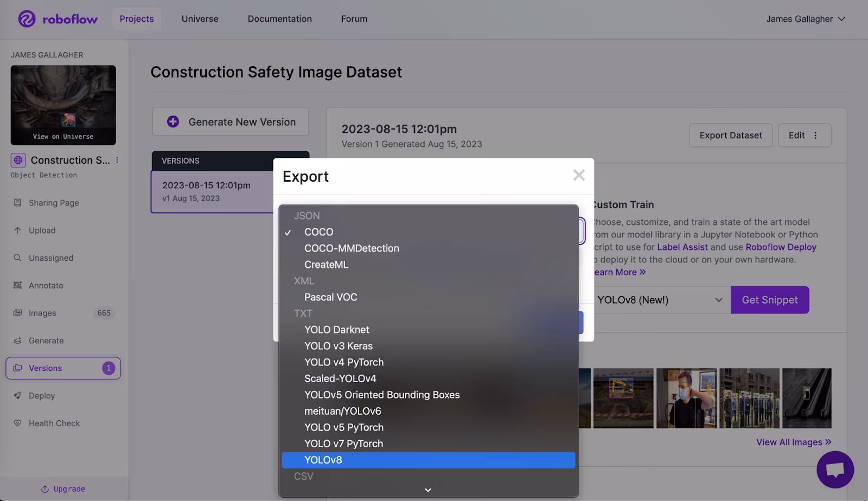Select CreateML export format
Screen dimensions: 868x501
[429, 265]
